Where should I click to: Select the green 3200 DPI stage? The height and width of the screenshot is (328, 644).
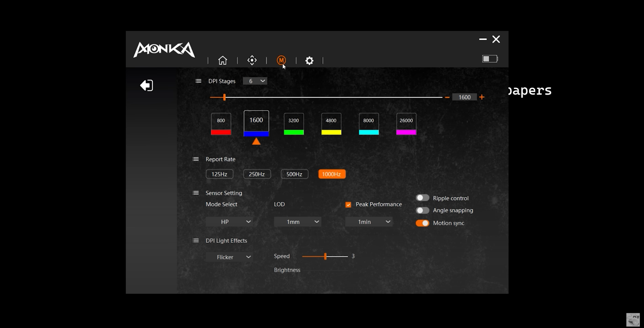[x=293, y=124]
